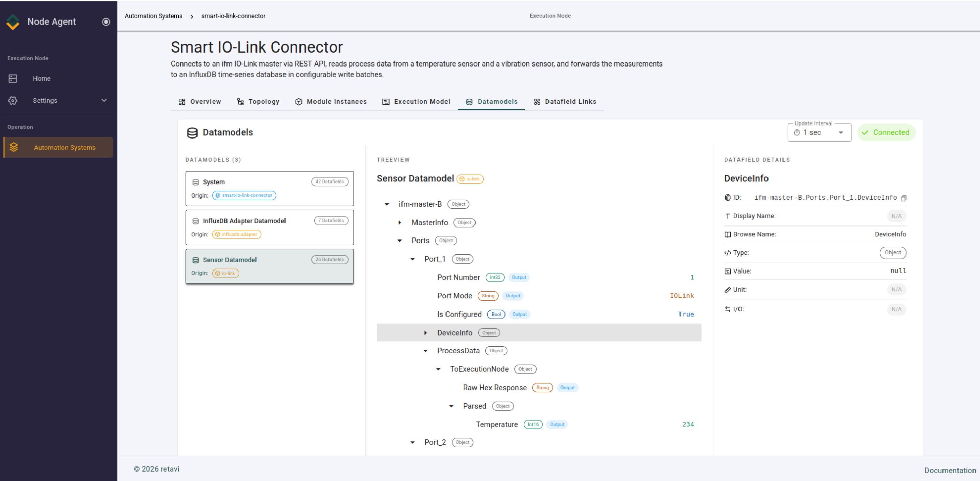
Task: Collapse the Ports tree node
Action: tap(399, 241)
